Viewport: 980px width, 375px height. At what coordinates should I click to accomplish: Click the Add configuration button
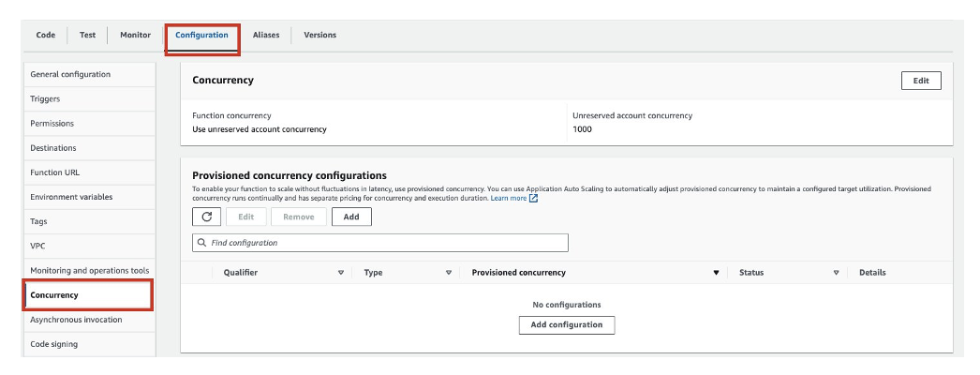tap(567, 324)
